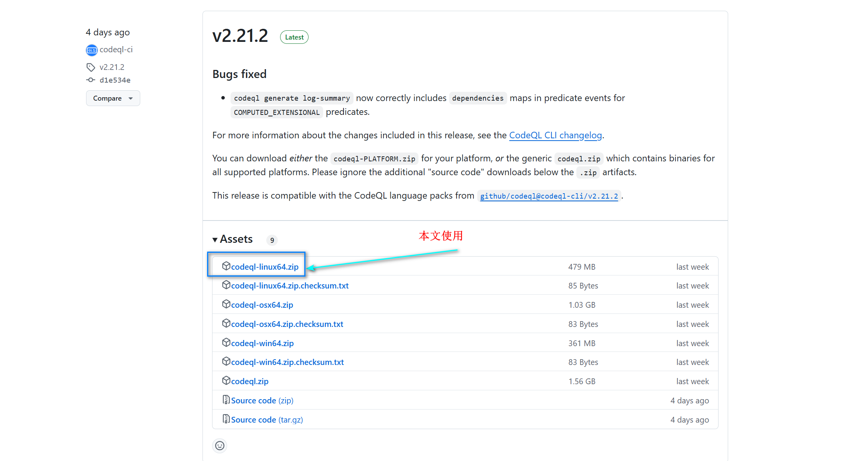Download codeql-linux64.zip.checksum.txt
Viewport: 868px width, 461px height.
[x=290, y=286]
